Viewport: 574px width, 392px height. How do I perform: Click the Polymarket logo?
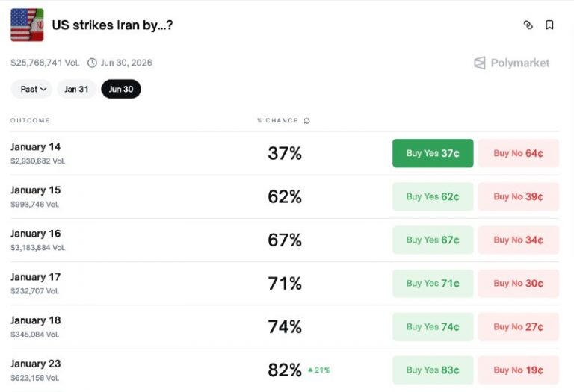[512, 63]
